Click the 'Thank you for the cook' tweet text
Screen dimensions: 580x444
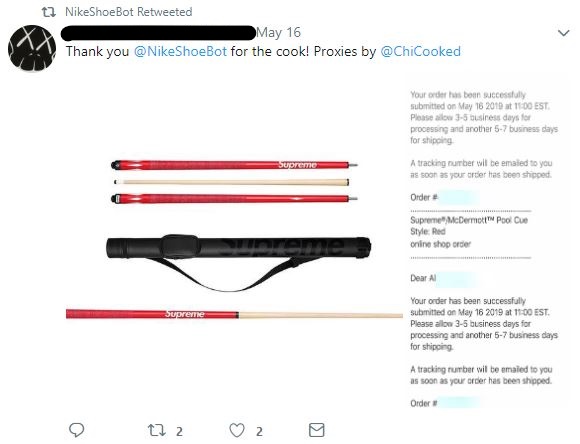[x=263, y=51]
